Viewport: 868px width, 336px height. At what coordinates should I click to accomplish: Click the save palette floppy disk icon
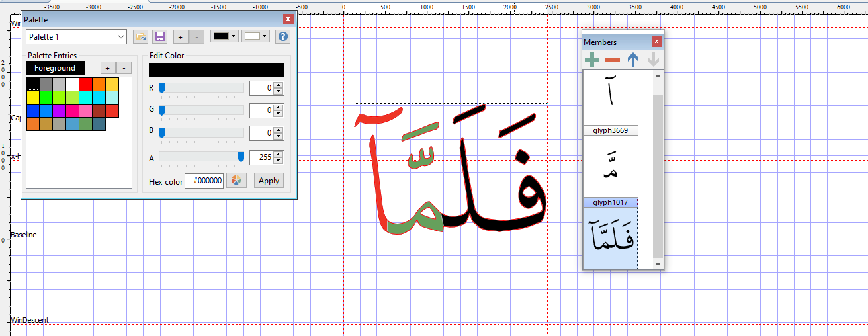tap(159, 37)
